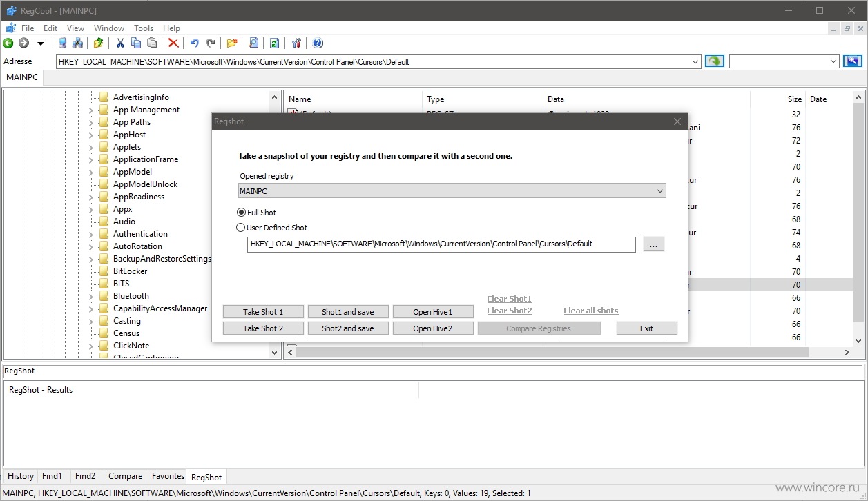Image resolution: width=868 pixels, height=501 pixels.
Task: Go up one key level
Action: click(x=99, y=43)
